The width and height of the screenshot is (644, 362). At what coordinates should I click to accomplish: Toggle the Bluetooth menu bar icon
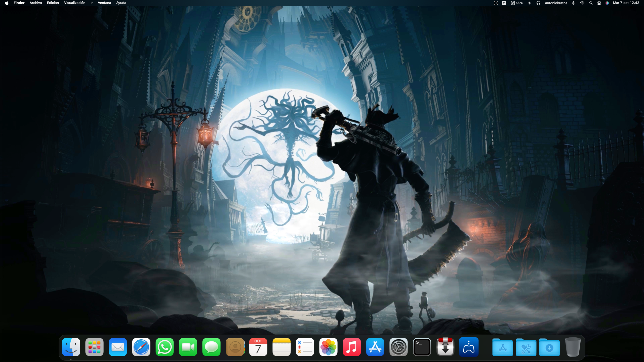[x=573, y=3]
